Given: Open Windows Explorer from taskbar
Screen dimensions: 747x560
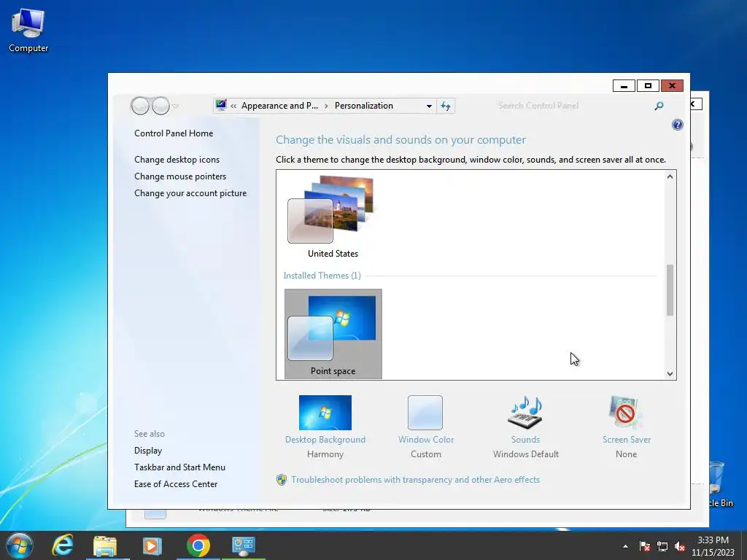Looking at the screenshot, I should 105,545.
